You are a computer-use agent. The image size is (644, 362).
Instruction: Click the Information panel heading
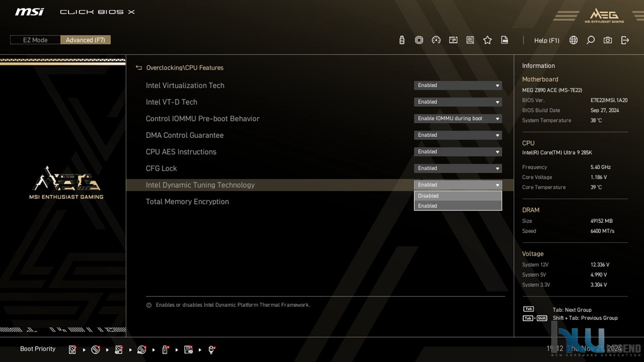539,66
